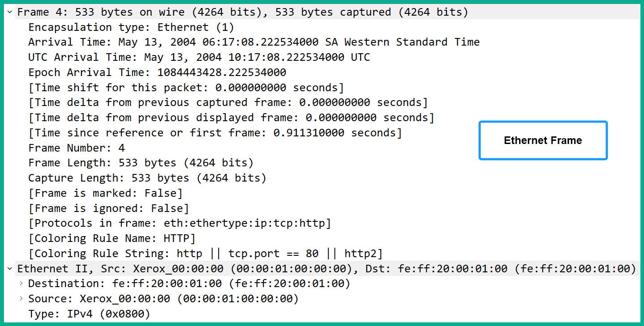Select the Capture Length line
This screenshot has height=326, width=644.
[x=147, y=178]
